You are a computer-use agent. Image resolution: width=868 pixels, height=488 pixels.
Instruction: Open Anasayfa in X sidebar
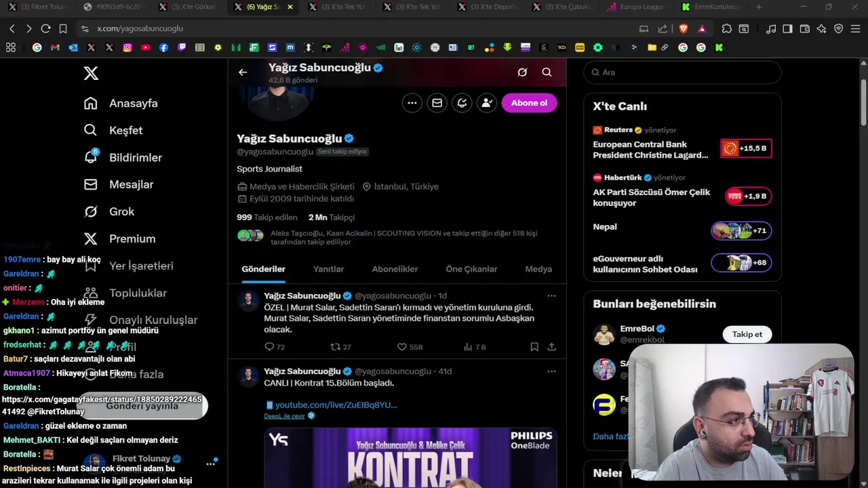(121, 103)
